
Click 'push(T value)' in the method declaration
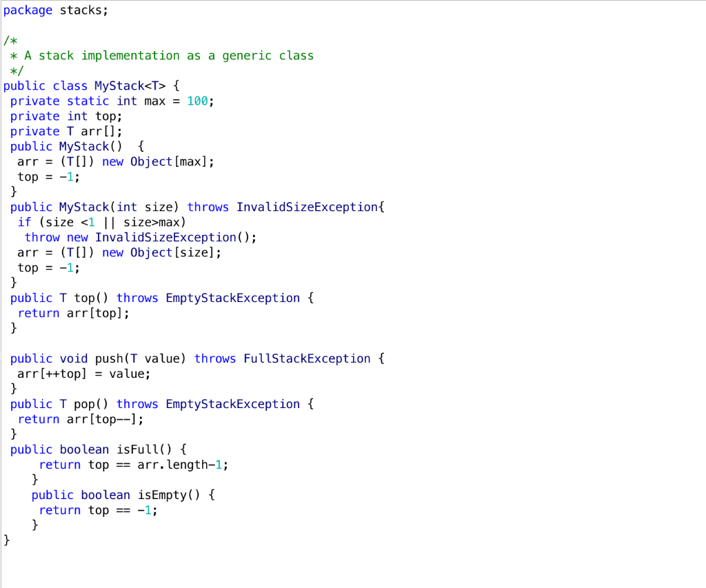[140, 359]
